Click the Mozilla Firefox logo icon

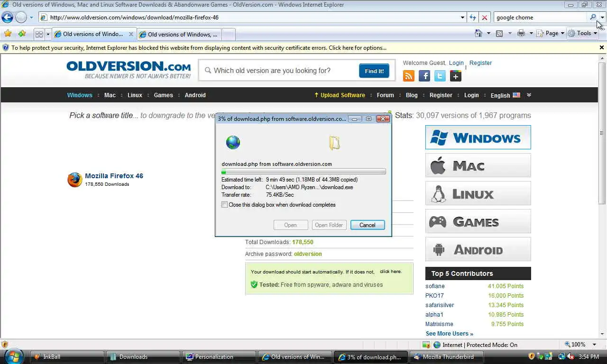click(75, 180)
